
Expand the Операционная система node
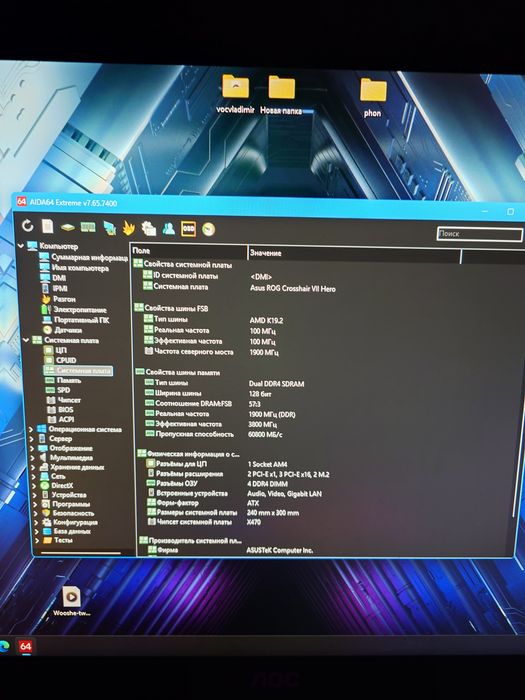tap(31, 429)
